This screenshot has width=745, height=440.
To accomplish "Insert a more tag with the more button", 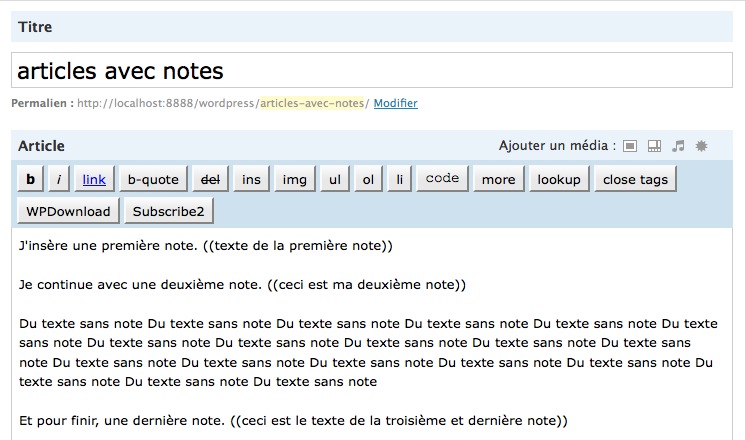I will point(498,179).
